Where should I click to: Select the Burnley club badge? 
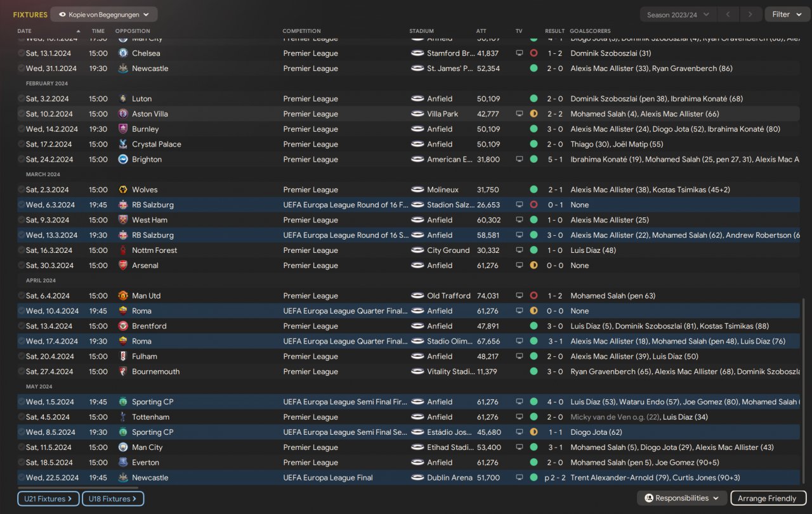pos(123,129)
